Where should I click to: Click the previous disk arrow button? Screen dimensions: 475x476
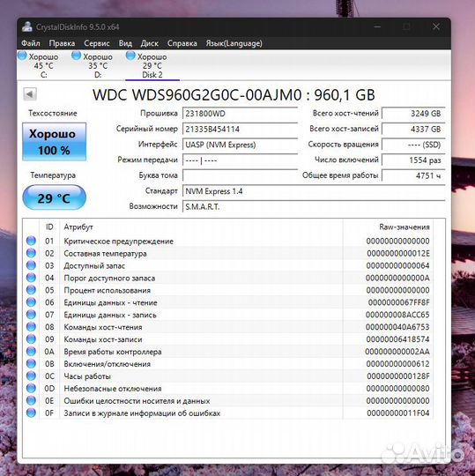(30, 94)
